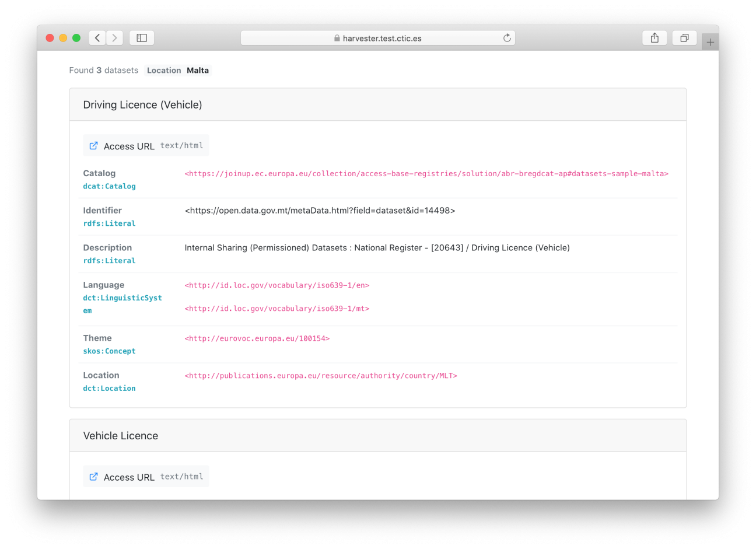The width and height of the screenshot is (756, 549).
Task: Click the lock icon in the address bar
Action: 337,38
